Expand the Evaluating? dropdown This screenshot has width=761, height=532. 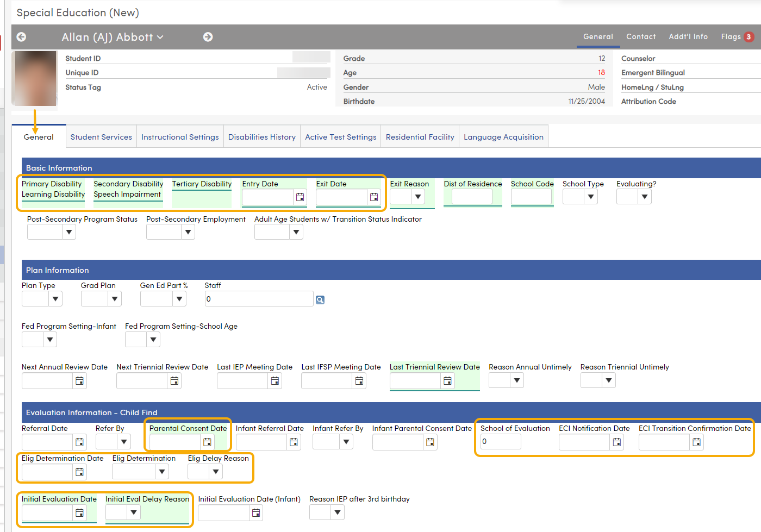pyautogui.click(x=644, y=196)
